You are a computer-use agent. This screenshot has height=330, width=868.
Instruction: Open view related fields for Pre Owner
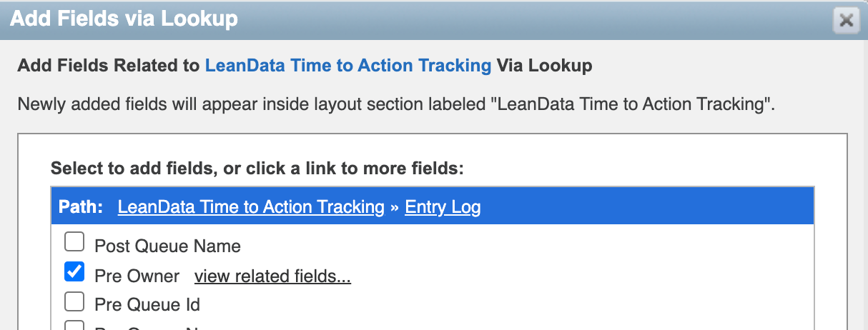point(272,276)
